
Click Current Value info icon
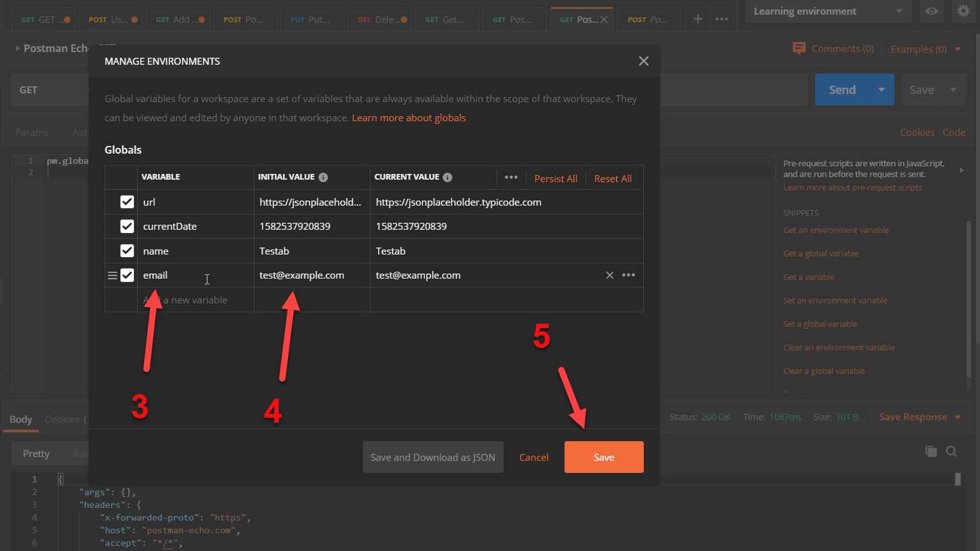tap(447, 177)
